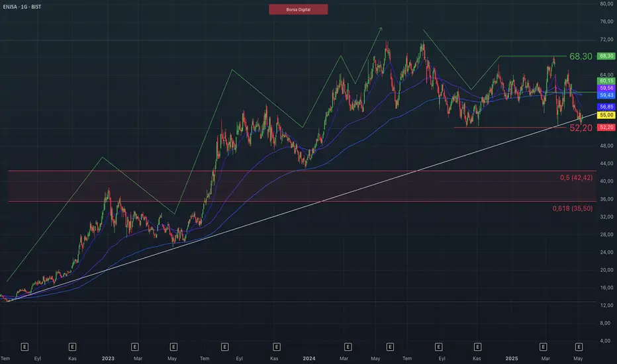This screenshot has height=364, width=617.
Task: Click the earnings marker above Mar 2023
Action: (134, 347)
